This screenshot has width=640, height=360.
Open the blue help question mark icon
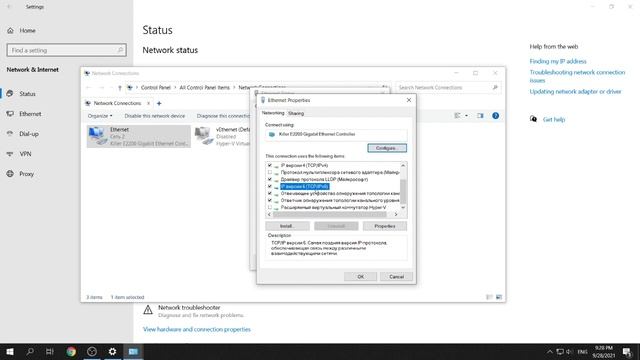click(495, 116)
